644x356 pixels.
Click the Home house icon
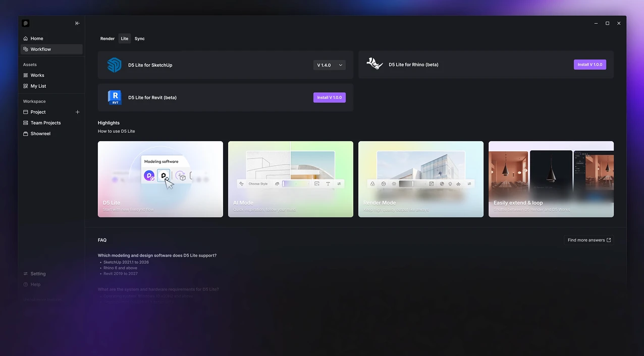[x=26, y=38]
